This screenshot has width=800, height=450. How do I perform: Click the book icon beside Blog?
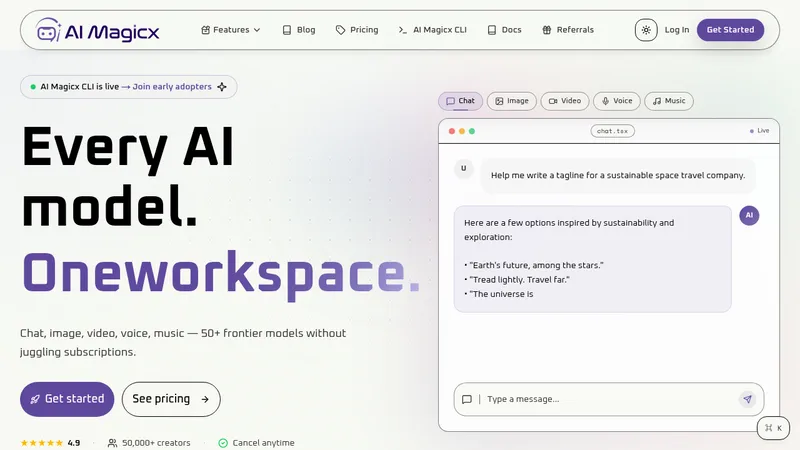[x=287, y=30]
